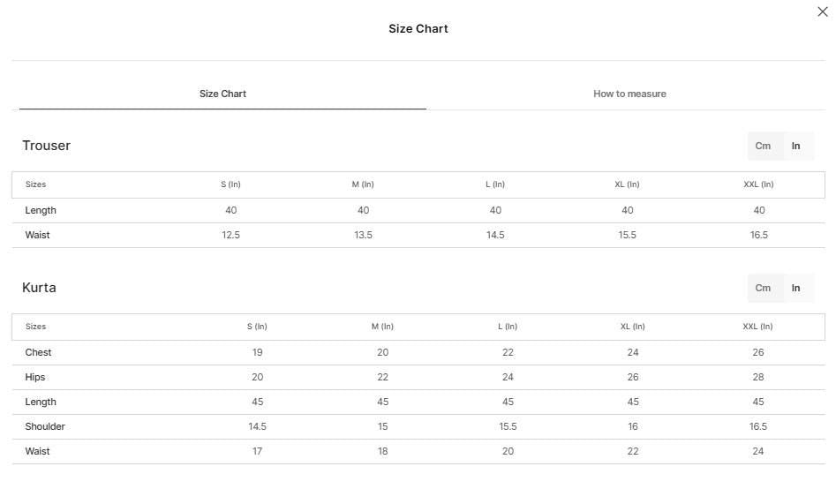The width and height of the screenshot is (836, 504).
Task: Select the XXL (In) column header in Trouser table
Action: click(758, 184)
